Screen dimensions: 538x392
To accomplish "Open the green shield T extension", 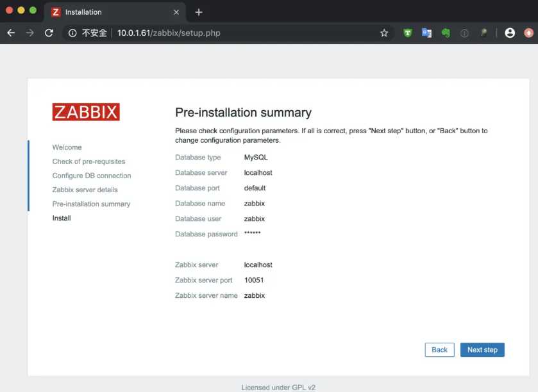I will [x=408, y=33].
